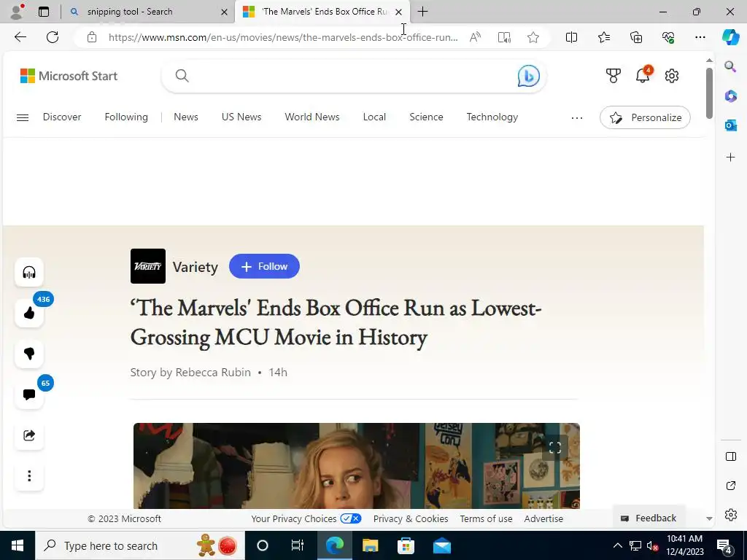This screenshot has width=747, height=560.
Task: Refresh the page with the reload icon
Action: tap(53, 37)
